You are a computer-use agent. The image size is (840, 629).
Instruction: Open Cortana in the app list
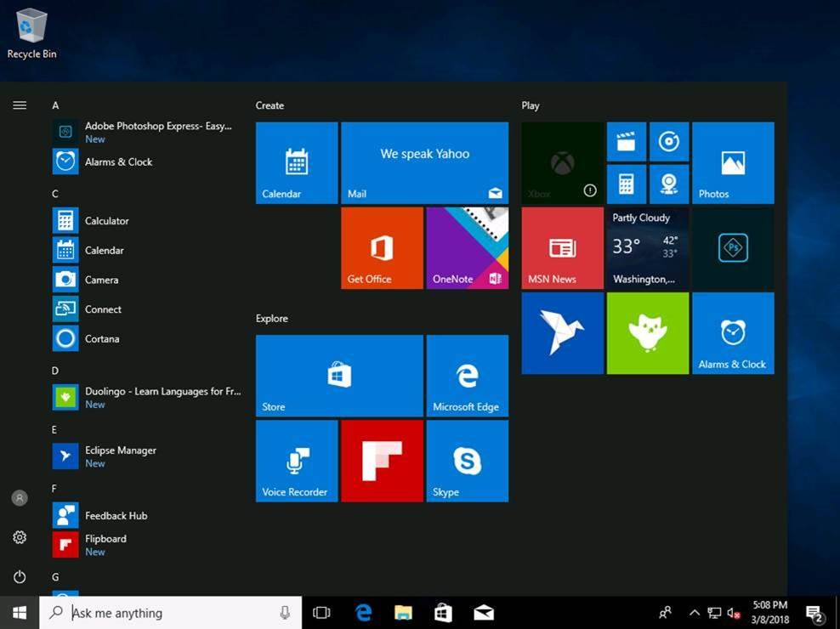[x=148, y=338]
